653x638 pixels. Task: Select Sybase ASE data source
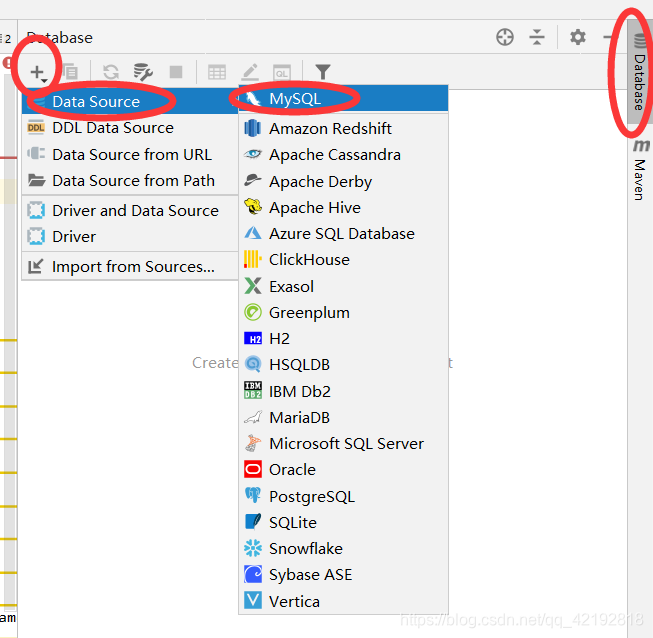point(344,575)
